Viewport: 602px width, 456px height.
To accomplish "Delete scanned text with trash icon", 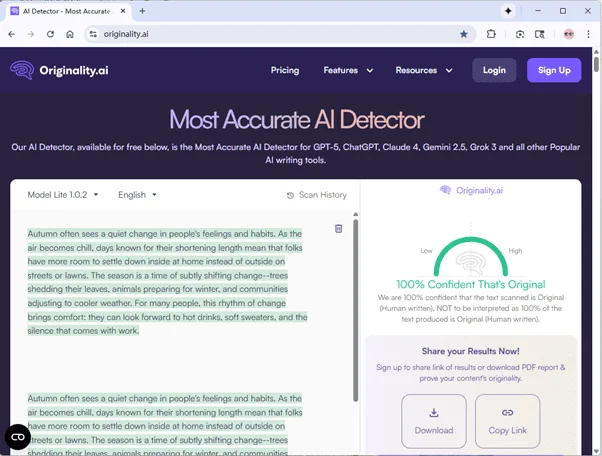I will tap(338, 229).
